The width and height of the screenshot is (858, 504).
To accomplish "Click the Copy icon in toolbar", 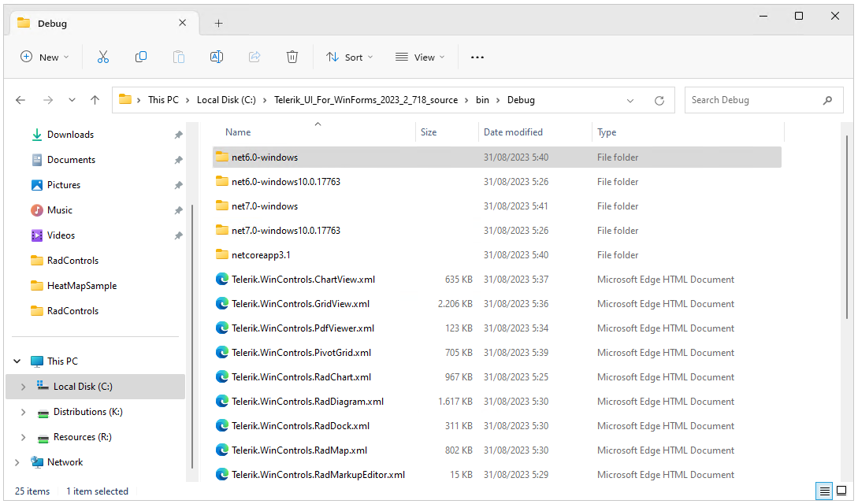I will pyautogui.click(x=140, y=57).
